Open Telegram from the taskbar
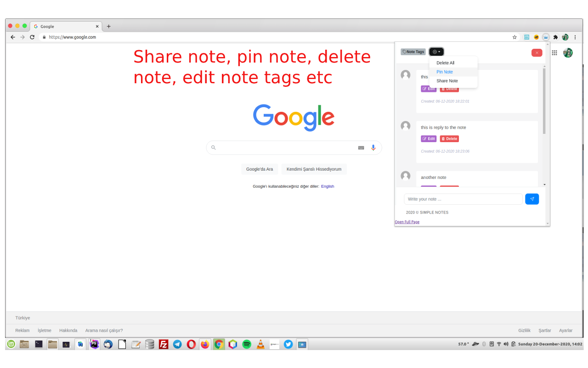588x368 pixels. (177, 344)
